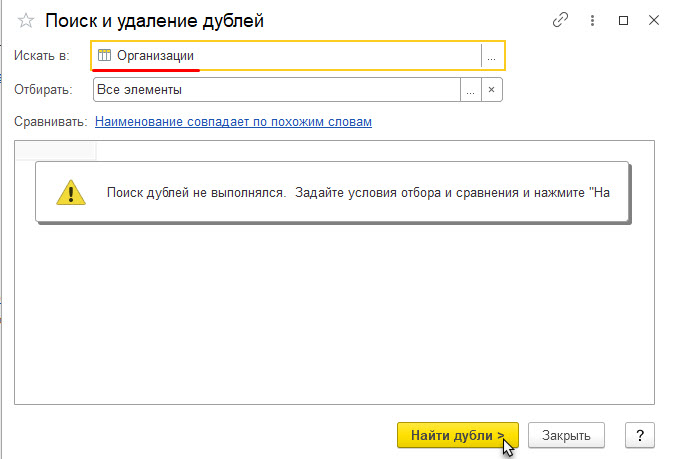This screenshot has width=674, height=459.
Task: Open filter settings ellipsis for Отбирать
Action: [x=470, y=90]
